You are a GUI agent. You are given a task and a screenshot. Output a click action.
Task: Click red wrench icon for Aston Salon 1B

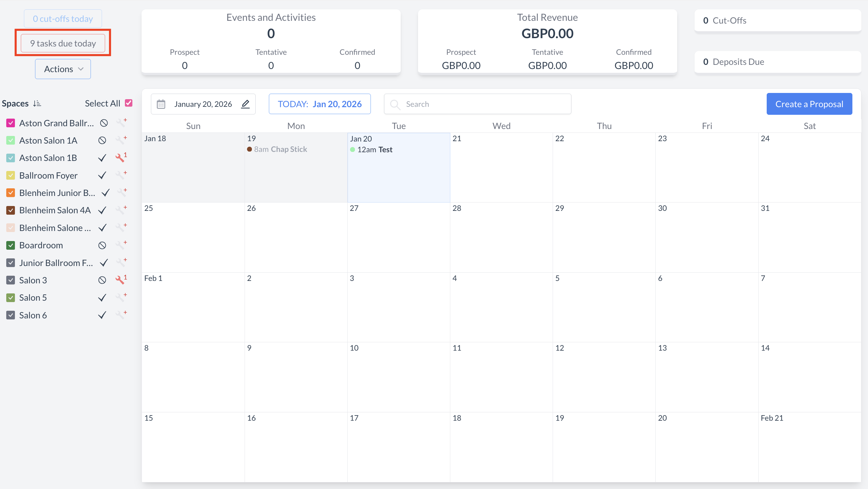120,158
